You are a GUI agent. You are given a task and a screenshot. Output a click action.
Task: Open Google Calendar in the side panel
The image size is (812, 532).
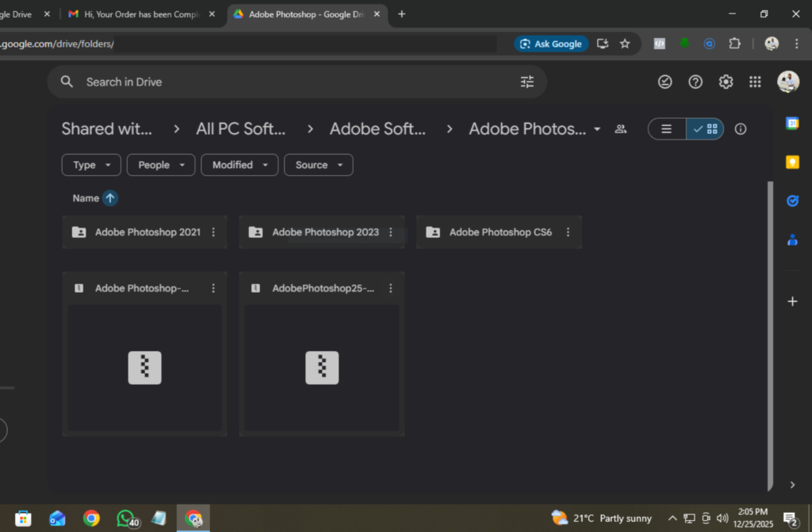pyautogui.click(x=791, y=124)
